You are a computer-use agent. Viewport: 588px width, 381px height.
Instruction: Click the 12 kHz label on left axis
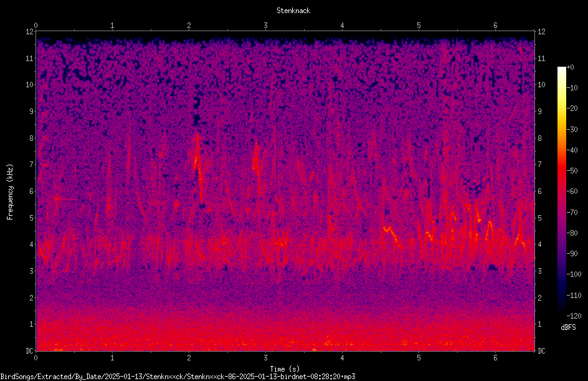click(x=29, y=32)
